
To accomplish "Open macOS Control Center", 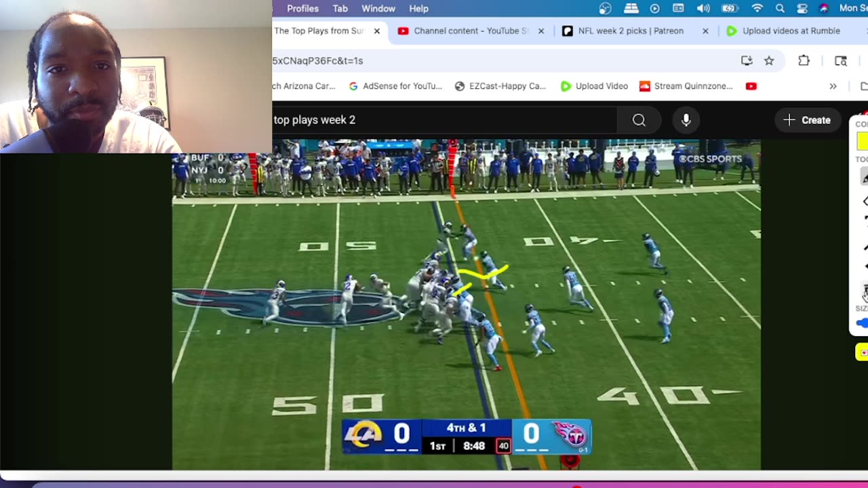I will tap(802, 9).
